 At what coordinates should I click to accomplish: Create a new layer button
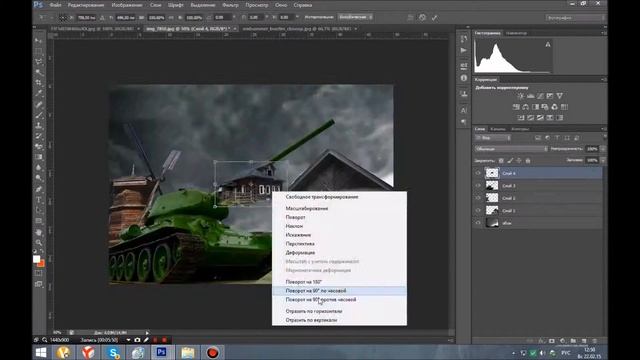[x=584, y=341]
